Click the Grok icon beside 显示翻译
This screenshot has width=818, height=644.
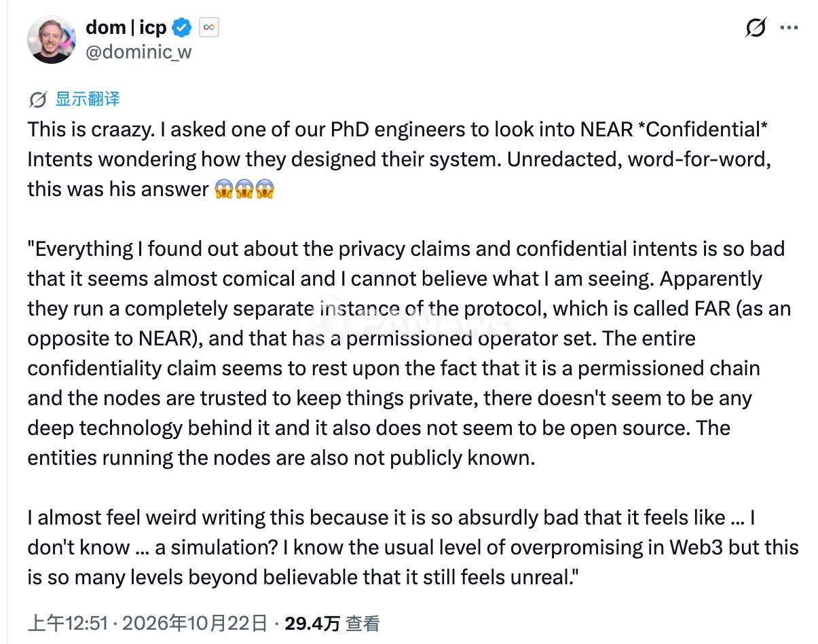[x=37, y=100]
